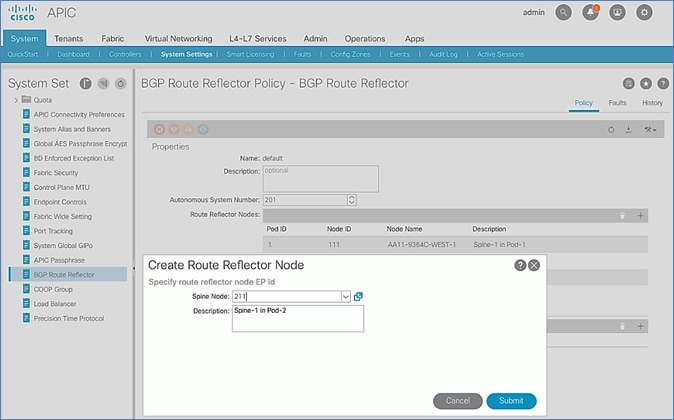Screen dimensions: 674x420
Task: Select Control Plane MTU tree item
Action: click(x=61, y=187)
